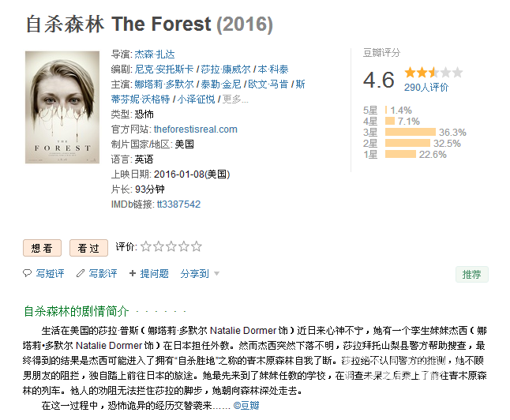
Task: Rate the movie two stars
Action: (x=159, y=246)
